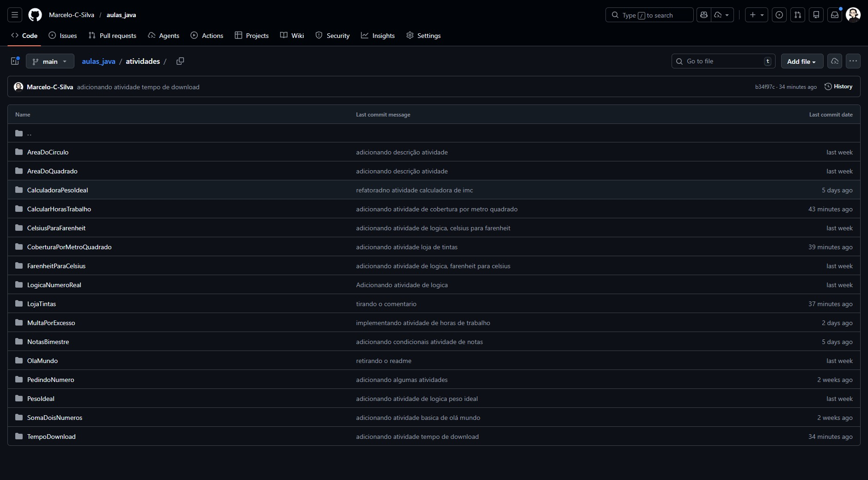The height and width of the screenshot is (480, 868).
Task: Open the user profile avatar menu
Action: coord(853,15)
